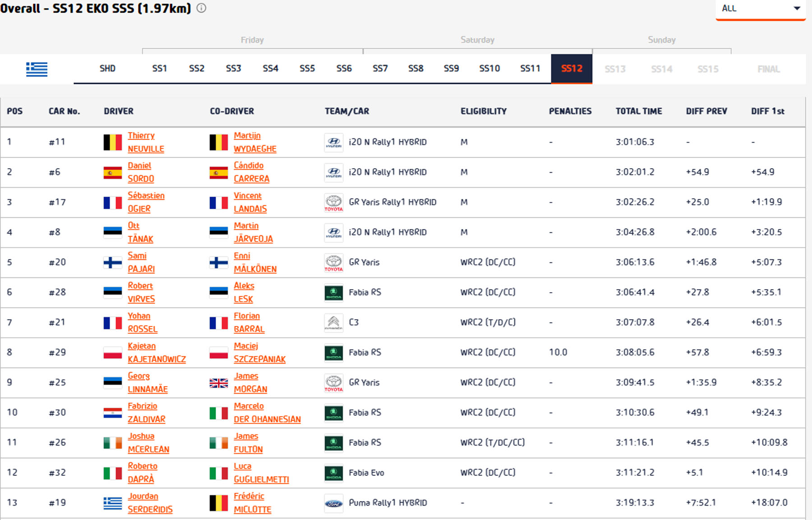Click the greyed SS15 tab
Image resolution: width=812 pixels, height=520 pixels.
[x=708, y=69]
